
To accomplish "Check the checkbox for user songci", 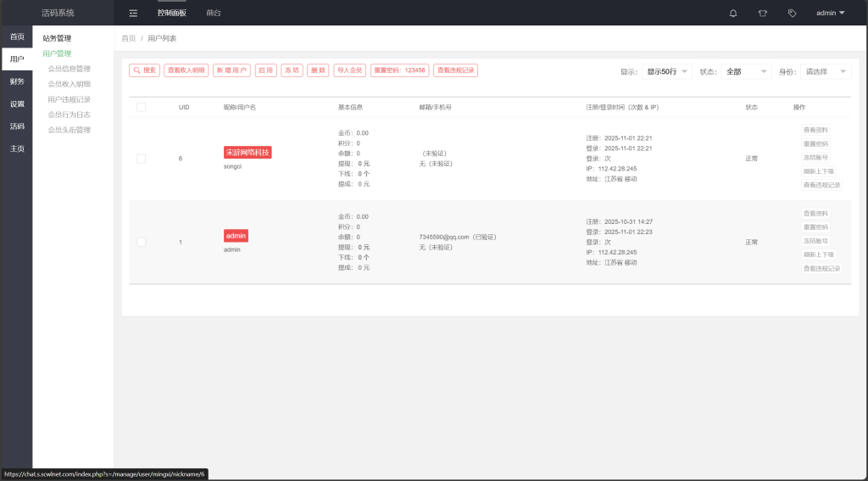I will click(141, 159).
